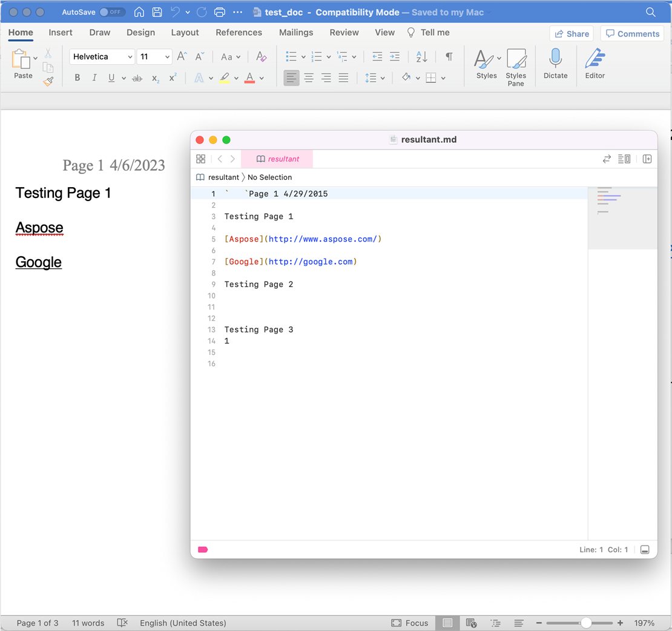Open the font dropdown showing Helvetica
Viewport: 672px width, 631px height.
[x=101, y=56]
